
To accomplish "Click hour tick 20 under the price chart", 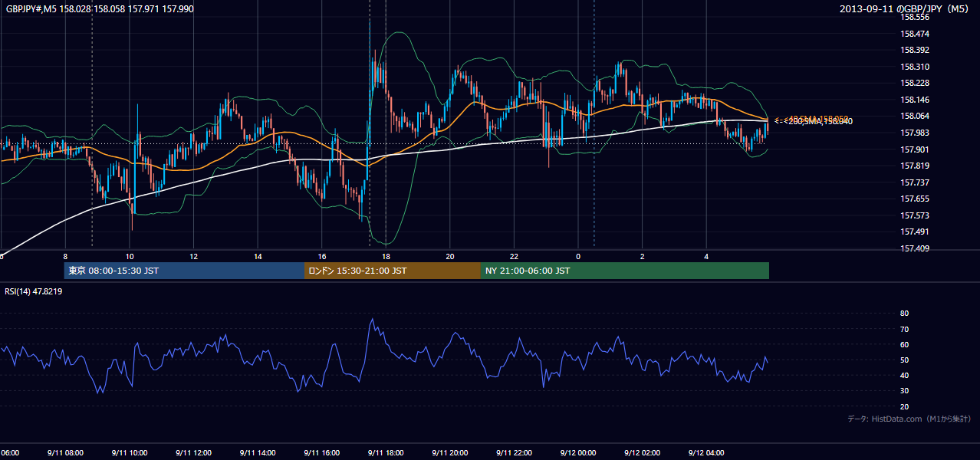I will click(450, 256).
